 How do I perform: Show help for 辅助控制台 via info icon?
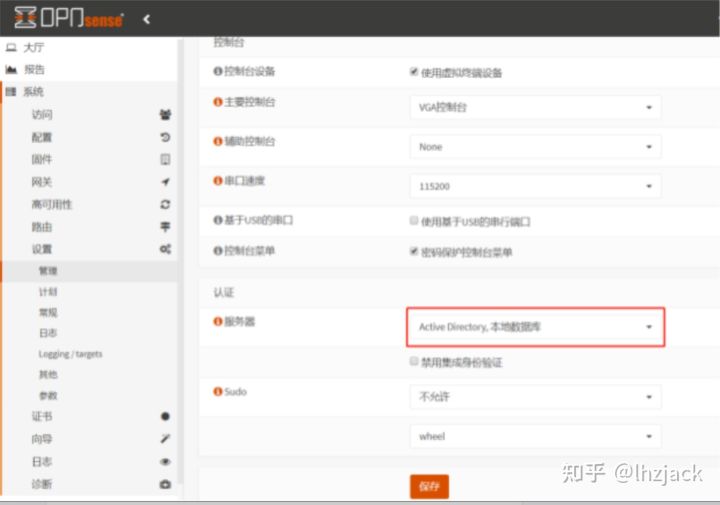point(218,141)
